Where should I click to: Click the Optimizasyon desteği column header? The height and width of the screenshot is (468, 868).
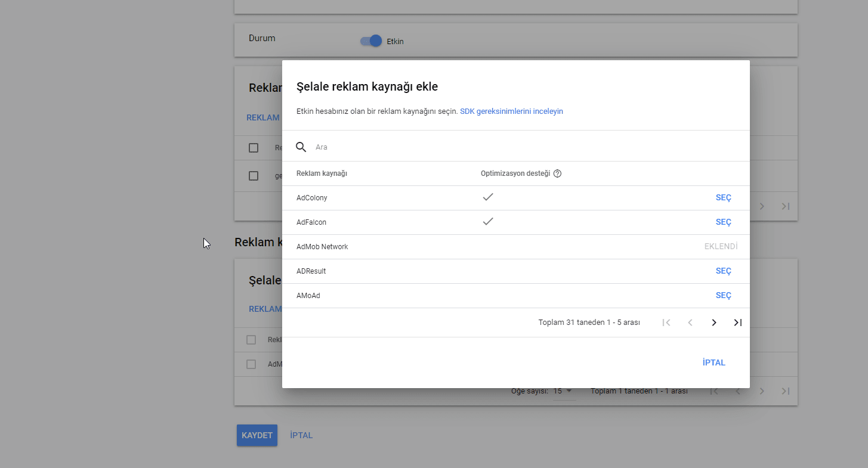(515, 173)
